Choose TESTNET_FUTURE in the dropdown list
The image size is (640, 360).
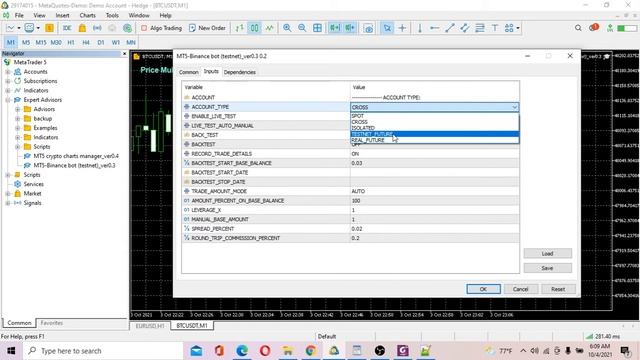click(435, 134)
